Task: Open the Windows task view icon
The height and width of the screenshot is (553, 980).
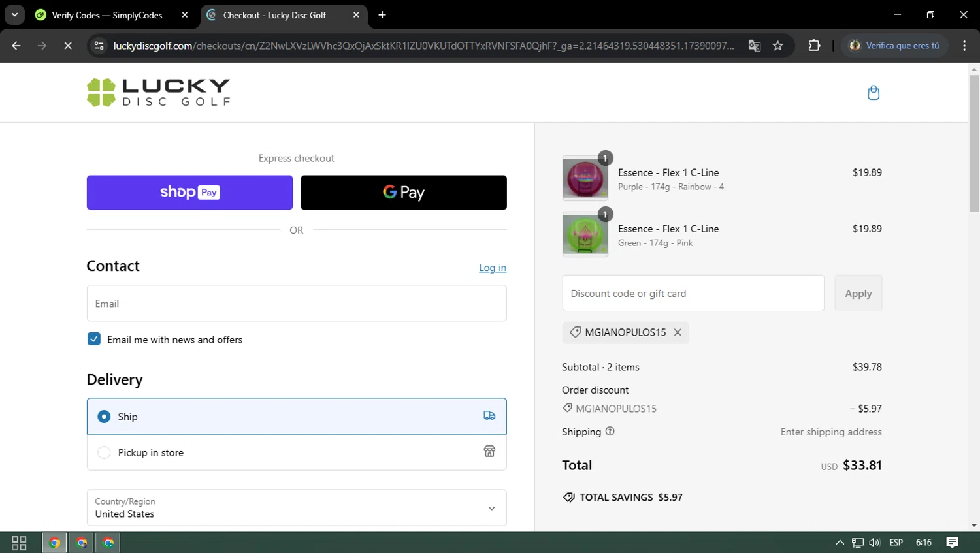Action: point(19,543)
